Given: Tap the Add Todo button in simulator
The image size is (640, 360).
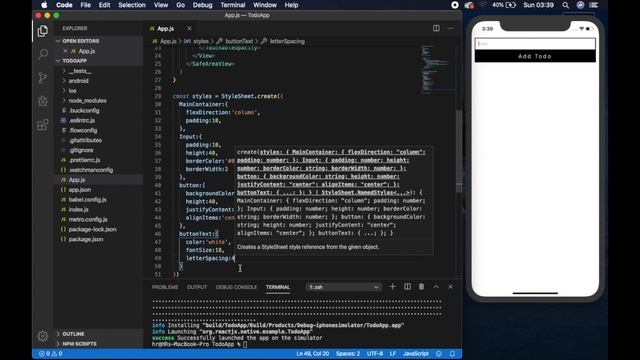Looking at the screenshot, I should click(x=535, y=56).
